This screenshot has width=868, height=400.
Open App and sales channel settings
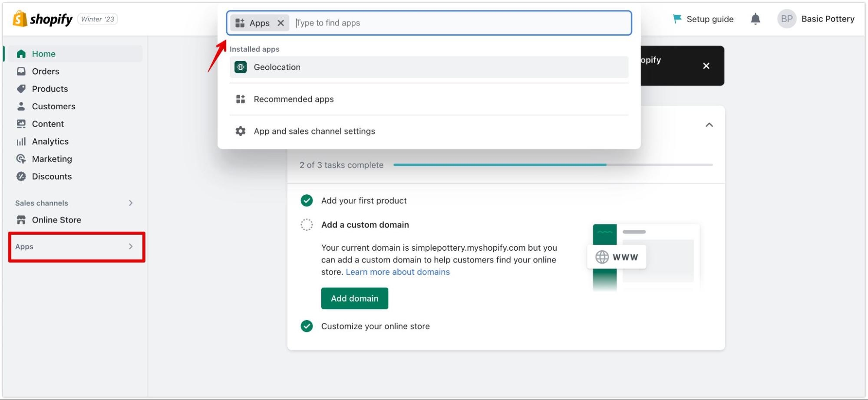tap(314, 131)
